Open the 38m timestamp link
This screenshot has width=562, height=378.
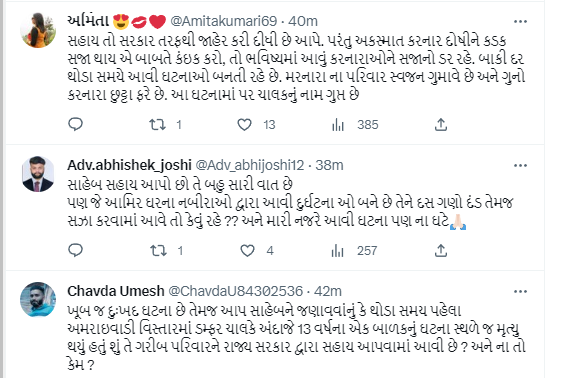(329, 165)
